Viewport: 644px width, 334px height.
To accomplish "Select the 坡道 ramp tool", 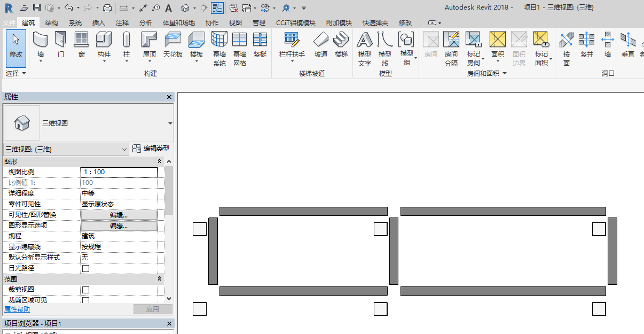I will coord(320,45).
